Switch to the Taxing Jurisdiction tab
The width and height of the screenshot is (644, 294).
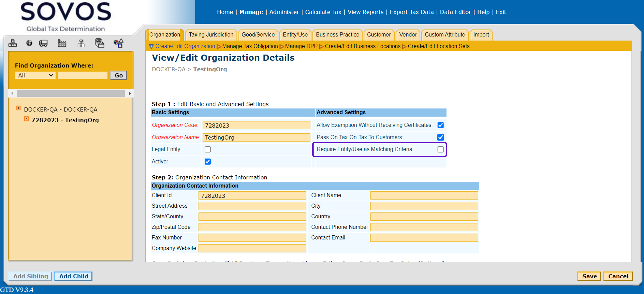(211, 35)
